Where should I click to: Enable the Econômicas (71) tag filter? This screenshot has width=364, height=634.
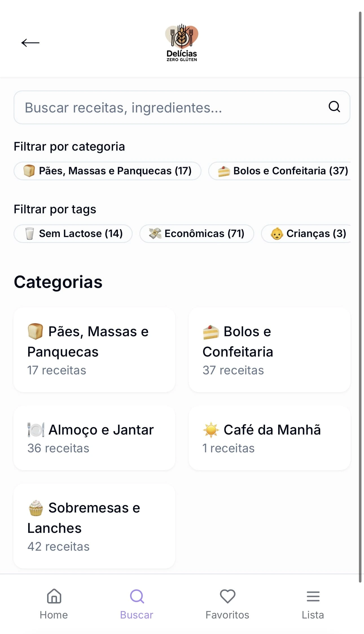[197, 234]
